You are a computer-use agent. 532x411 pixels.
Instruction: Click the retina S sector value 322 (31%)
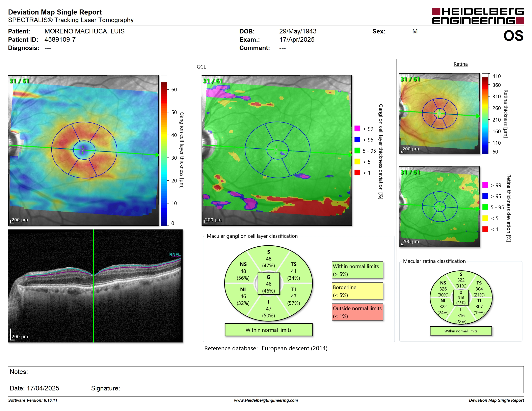click(x=461, y=283)
